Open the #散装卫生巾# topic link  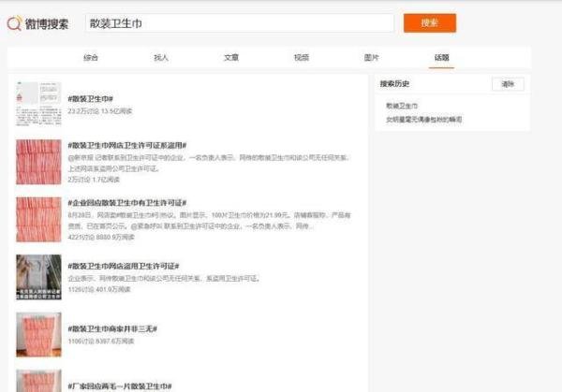point(90,99)
